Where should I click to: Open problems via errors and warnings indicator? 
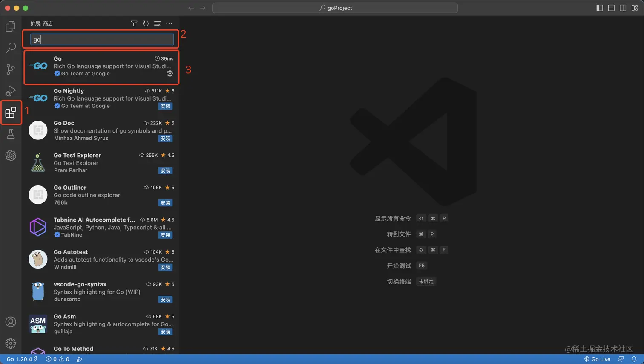[x=57, y=359]
